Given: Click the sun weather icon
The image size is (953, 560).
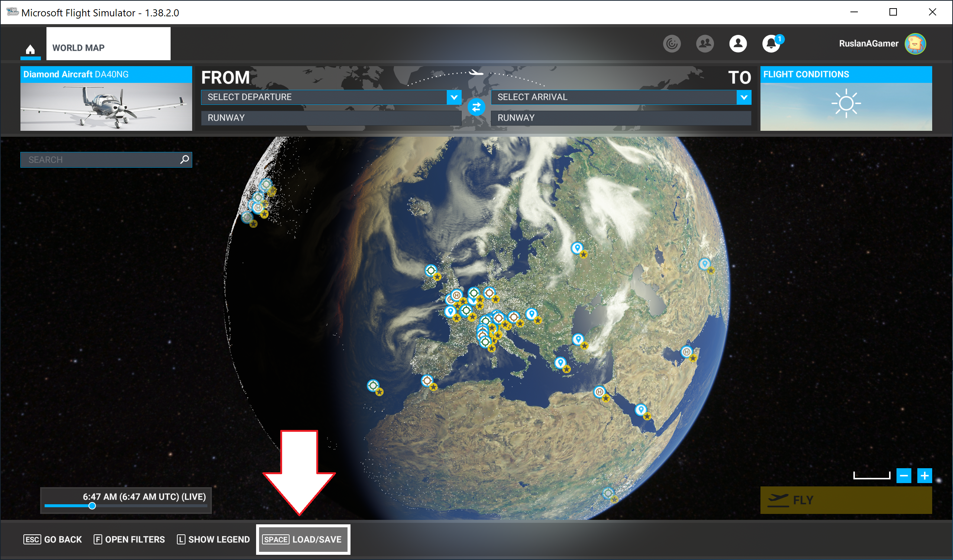Looking at the screenshot, I should pos(846,103).
